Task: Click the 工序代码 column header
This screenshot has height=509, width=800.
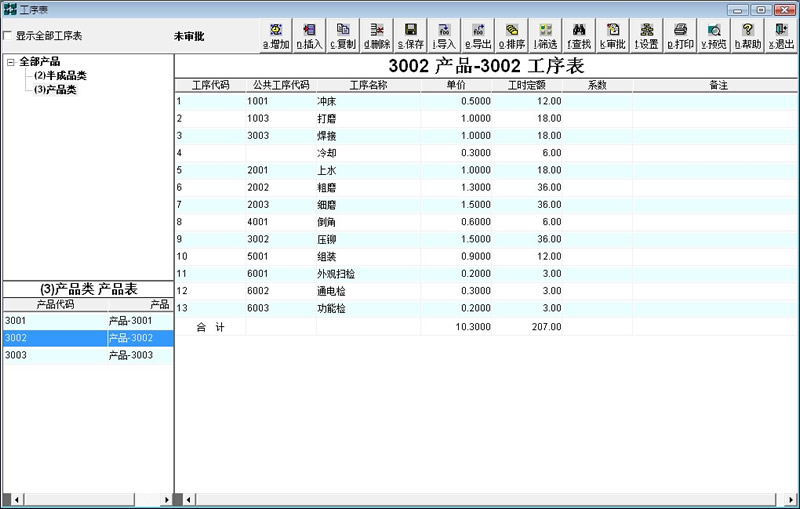Action: pyautogui.click(x=210, y=85)
